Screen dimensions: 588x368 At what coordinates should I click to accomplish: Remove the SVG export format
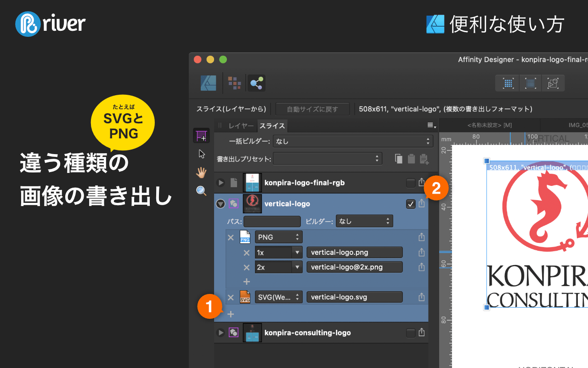[x=231, y=297]
